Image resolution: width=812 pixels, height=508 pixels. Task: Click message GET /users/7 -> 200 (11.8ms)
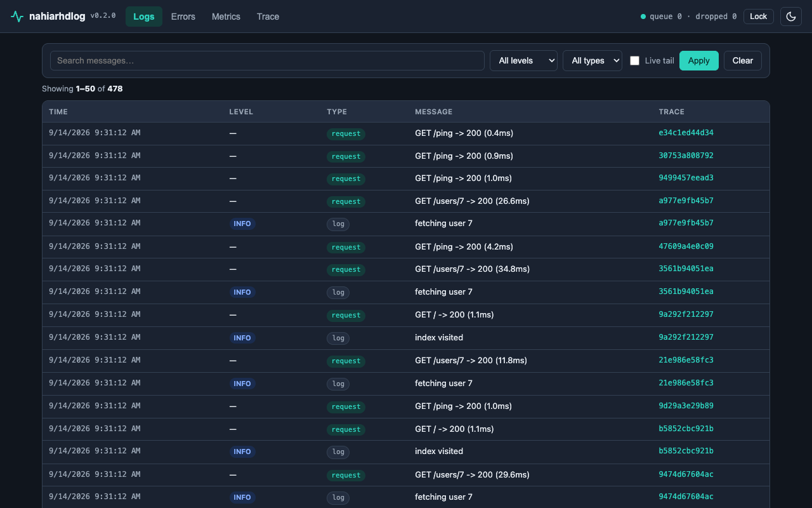pyautogui.click(x=471, y=361)
